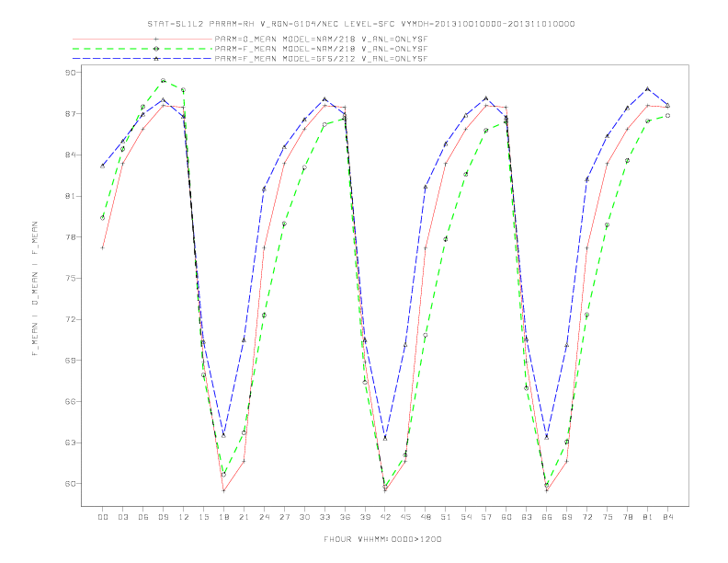Click the y-axis tick label 72

pyautogui.click(x=73, y=319)
